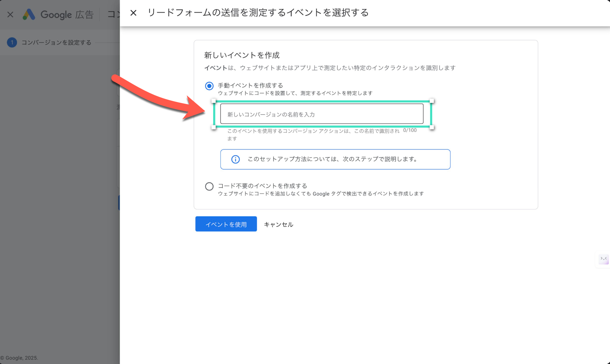Click the キャンセル button

[x=279, y=225]
